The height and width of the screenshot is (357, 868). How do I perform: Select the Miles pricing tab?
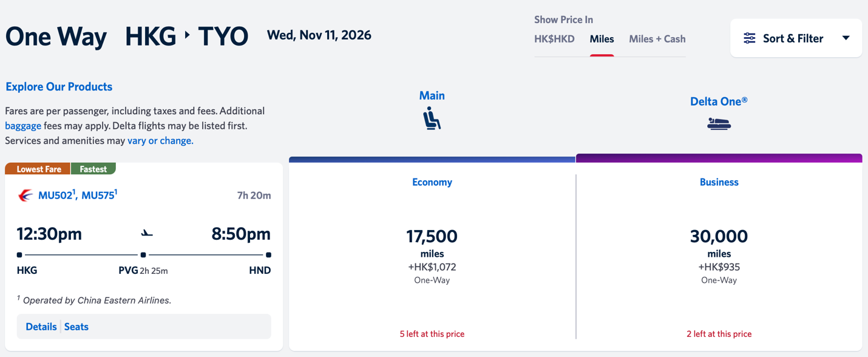click(602, 39)
